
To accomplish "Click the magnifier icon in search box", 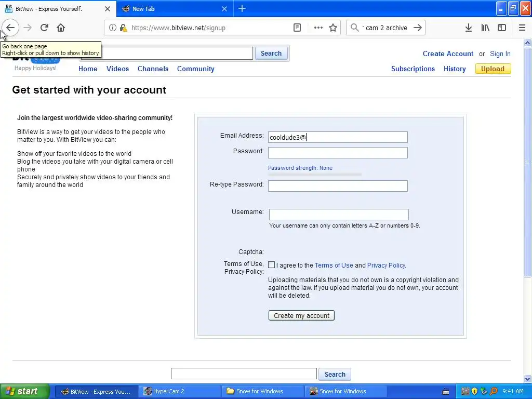I will point(354,28).
